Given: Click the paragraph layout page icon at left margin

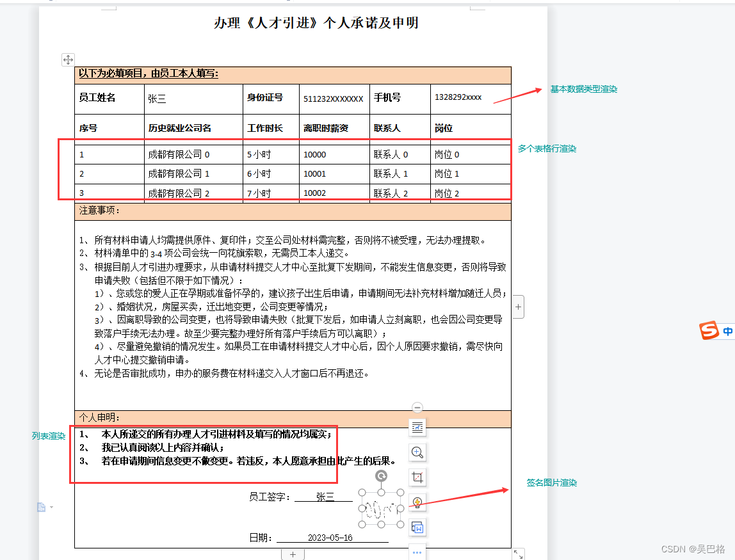Looking at the screenshot, I should click(41, 508).
